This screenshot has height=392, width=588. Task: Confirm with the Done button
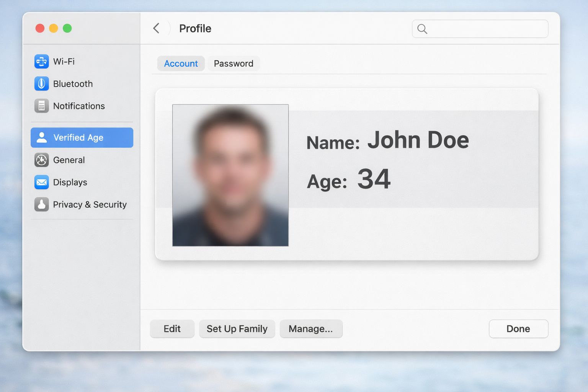(518, 329)
